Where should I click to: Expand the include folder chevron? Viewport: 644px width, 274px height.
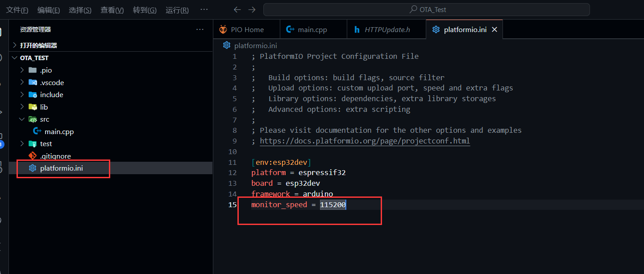click(x=22, y=94)
